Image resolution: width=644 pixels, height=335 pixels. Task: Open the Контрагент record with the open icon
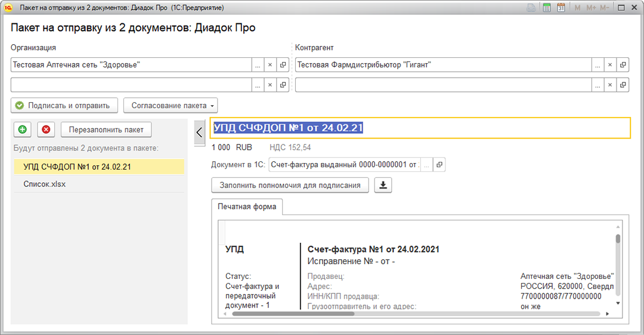tap(623, 65)
